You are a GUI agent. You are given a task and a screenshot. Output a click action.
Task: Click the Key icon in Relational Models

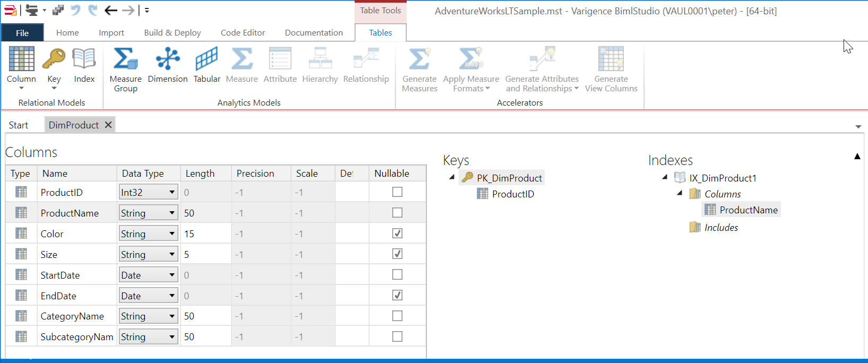[x=54, y=59]
